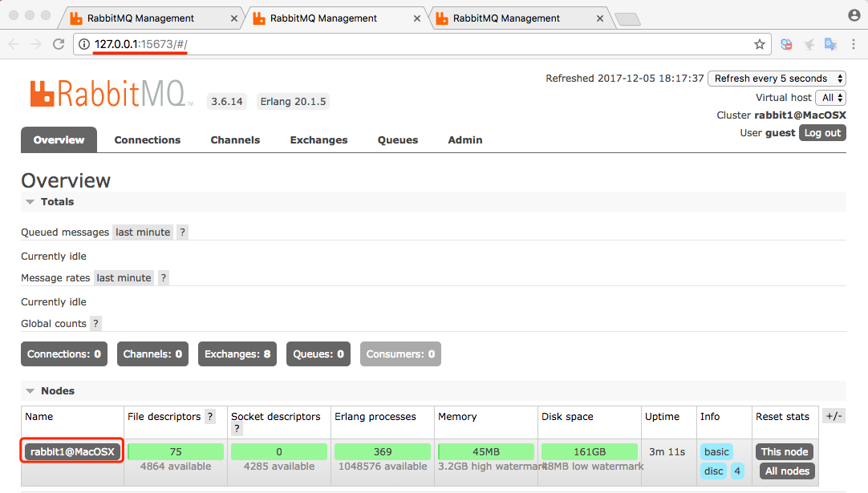This screenshot has width=868, height=493.
Task: Click the address bar URL 127.0.0.1:15673
Action: click(141, 44)
